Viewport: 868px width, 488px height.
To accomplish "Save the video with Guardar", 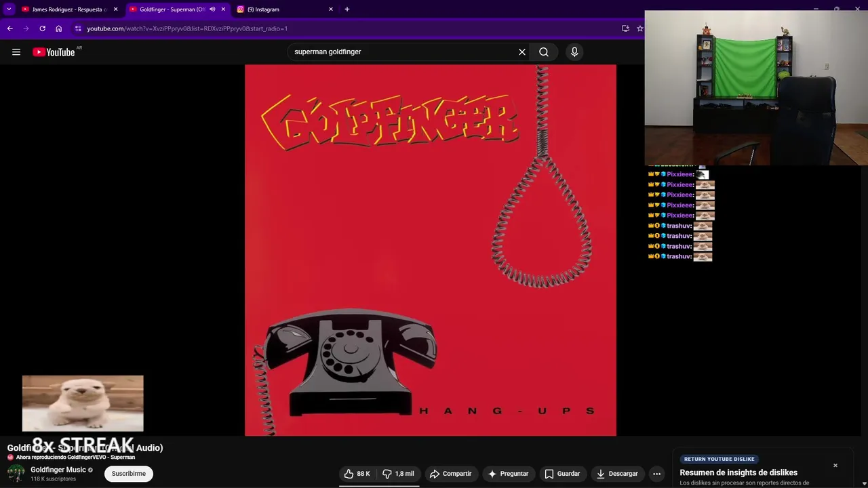I will coord(563,474).
